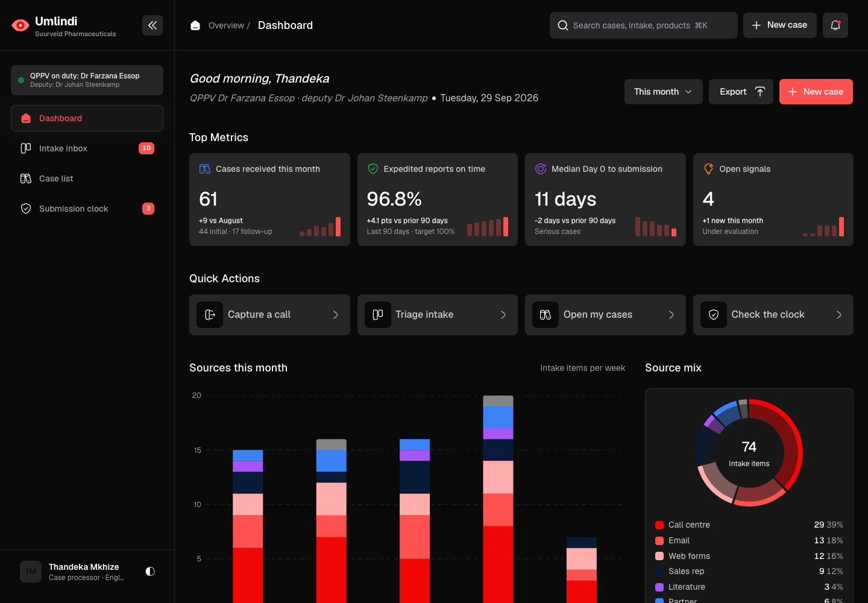Click the Open signals lightbulb icon

(x=709, y=169)
